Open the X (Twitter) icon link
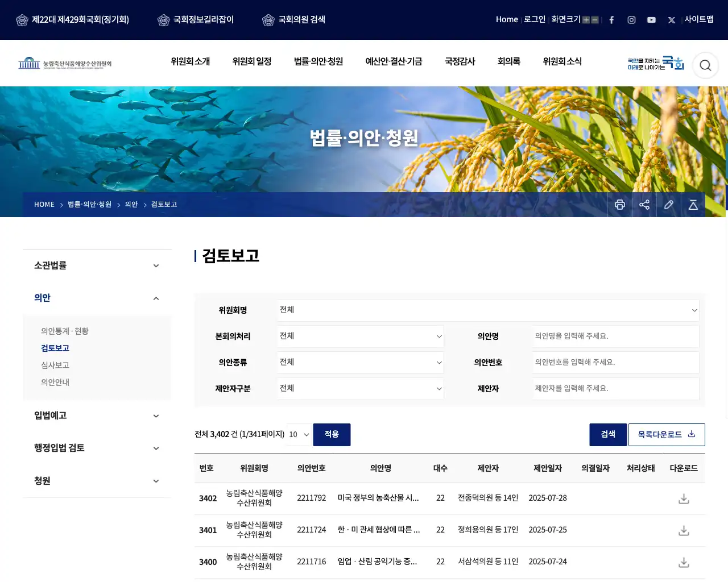This screenshot has height=582, width=728. pyautogui.click(x=671, y=20)
